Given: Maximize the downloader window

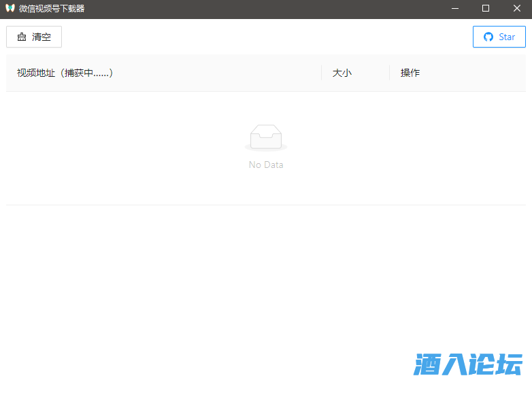Looking at the screenshot, I should [x=486, y=9].
